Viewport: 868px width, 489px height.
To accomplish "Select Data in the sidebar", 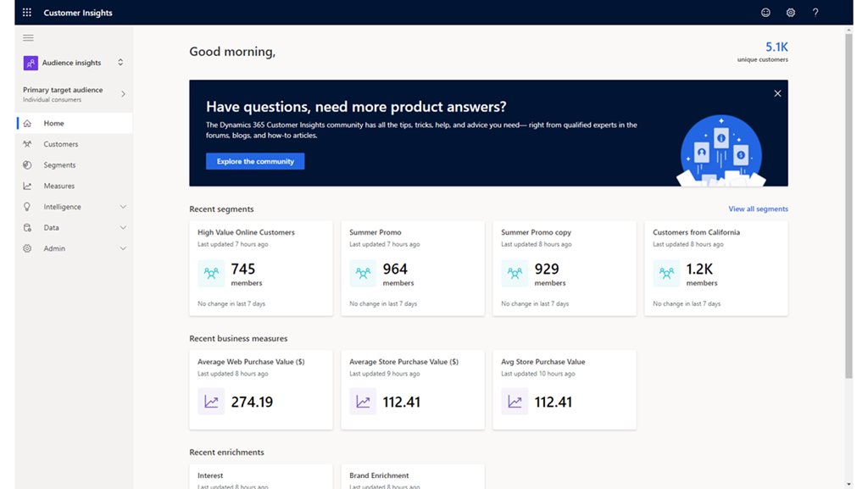I will click(x=51, y=227).
